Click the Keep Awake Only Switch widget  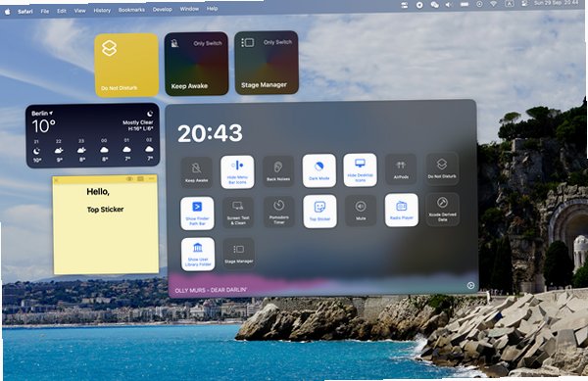[x=197, y=64]
